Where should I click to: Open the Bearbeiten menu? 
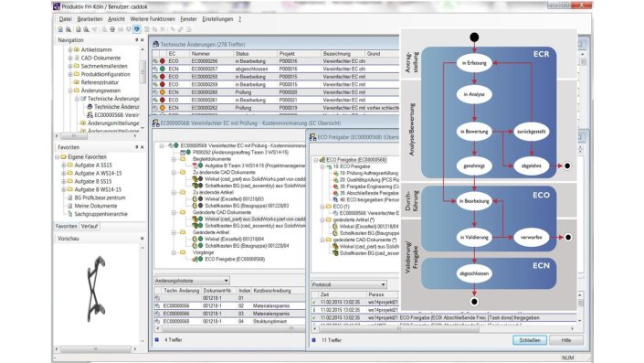coord(90,19)
